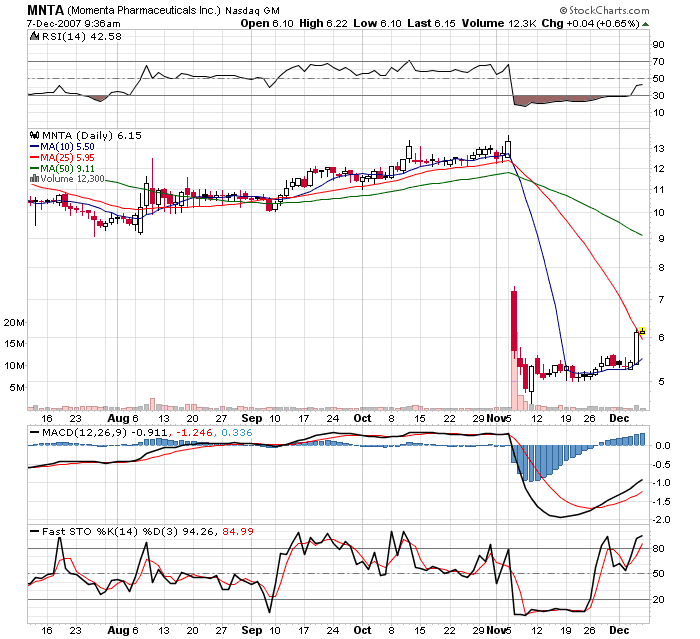Click the 7 label on the price axis
The width and height of the screenshot is (700, 639).
[661, 300]
